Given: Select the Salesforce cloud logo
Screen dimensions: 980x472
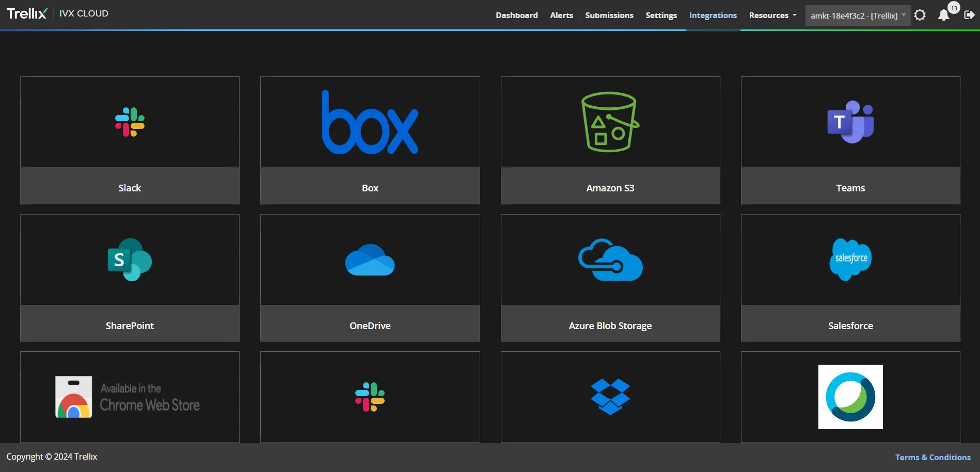Looking at the screenshot, I should click(850, 259).
